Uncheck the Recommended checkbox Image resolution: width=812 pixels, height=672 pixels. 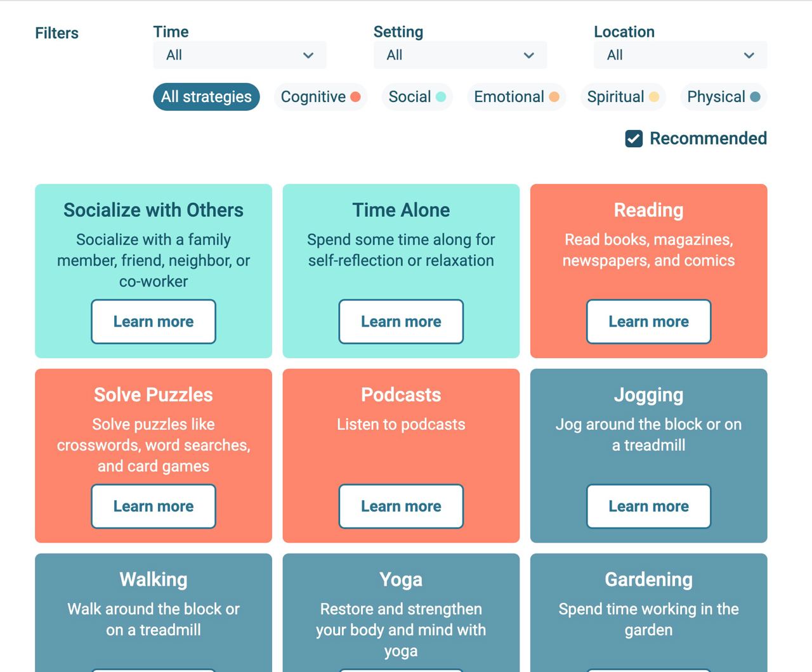[x=634, y=139]
